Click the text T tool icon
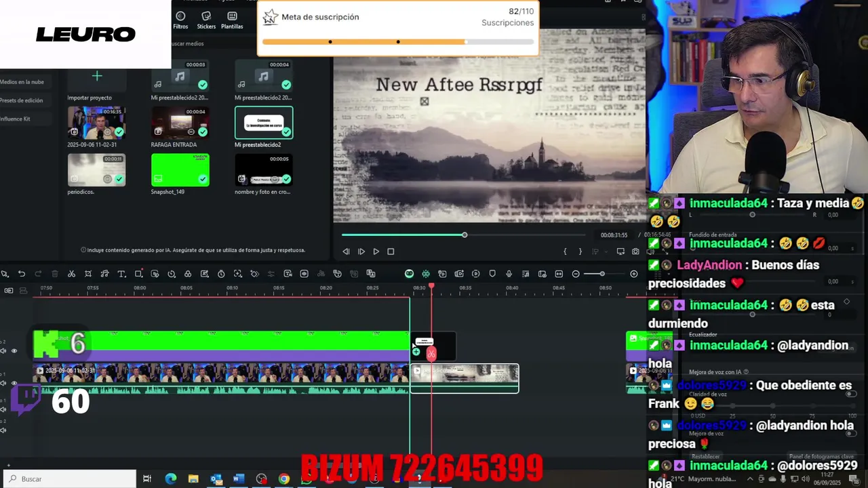868x488 pixels. pyautogui.click(x=121, y=274)
